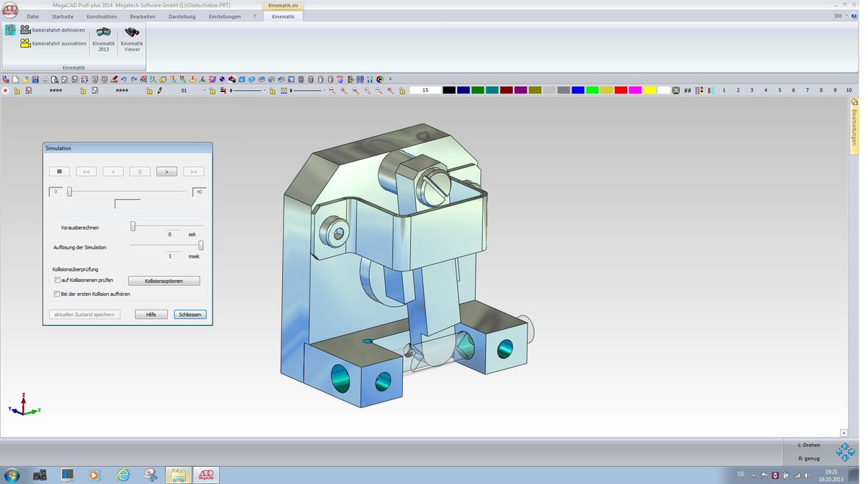868x484 pixels.
Task: Click the navigation arrows icon bottom right
Action: pyautogui.click(x=844, y=452)
